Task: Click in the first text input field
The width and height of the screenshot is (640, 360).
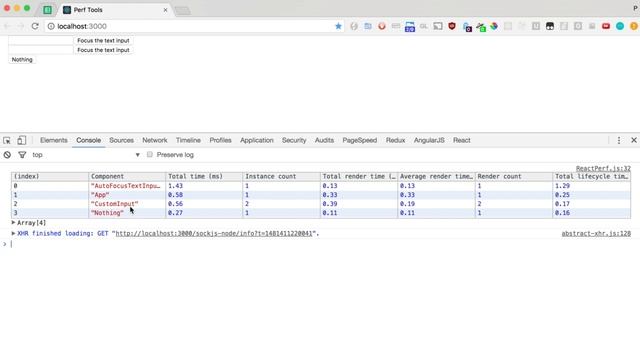Action: pyautogui.click(x=41, y=40)
